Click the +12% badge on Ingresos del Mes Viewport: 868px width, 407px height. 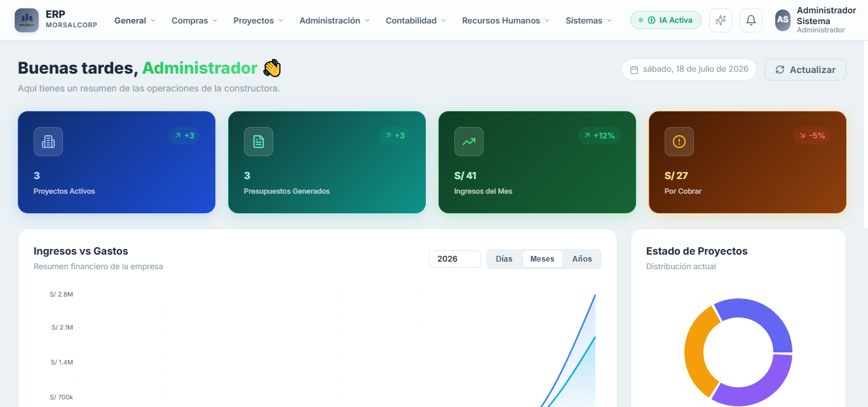599,135
